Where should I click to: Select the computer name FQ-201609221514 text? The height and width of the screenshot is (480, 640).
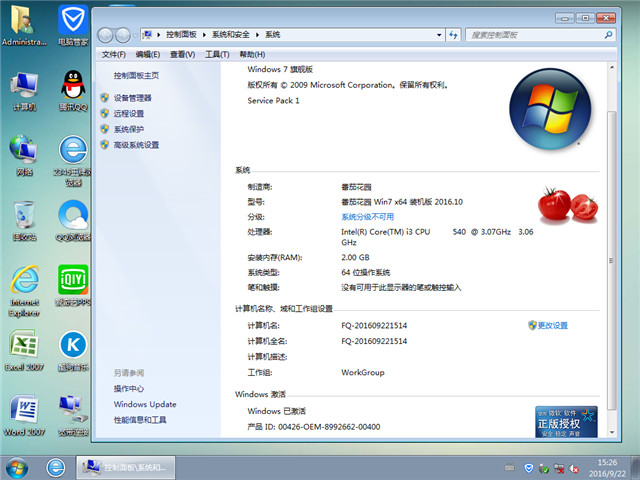click(x=374, y=325)
